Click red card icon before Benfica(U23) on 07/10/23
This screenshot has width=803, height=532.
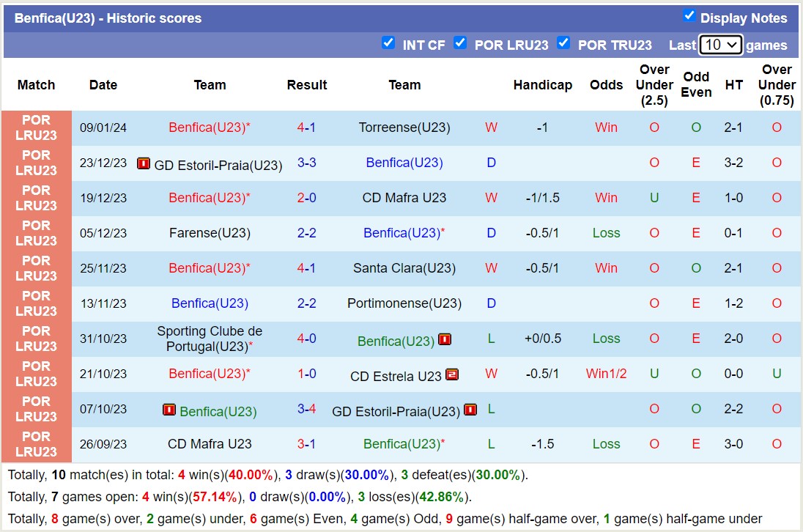pos(169,410)
